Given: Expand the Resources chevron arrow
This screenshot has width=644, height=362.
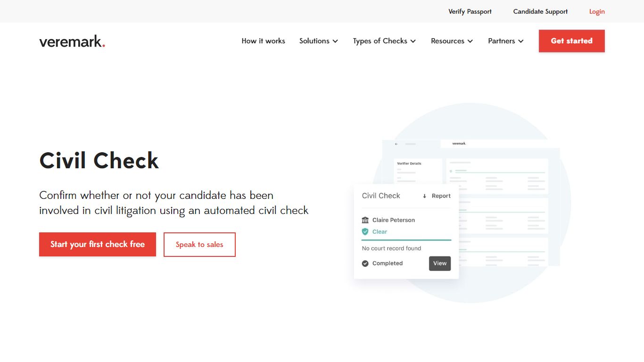Looking at the screenshot, I should click(x=470, y=41).
